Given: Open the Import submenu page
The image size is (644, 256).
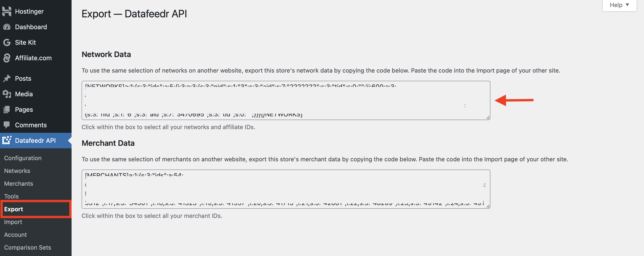Looking at the screenshot, I should coord(13,222).
